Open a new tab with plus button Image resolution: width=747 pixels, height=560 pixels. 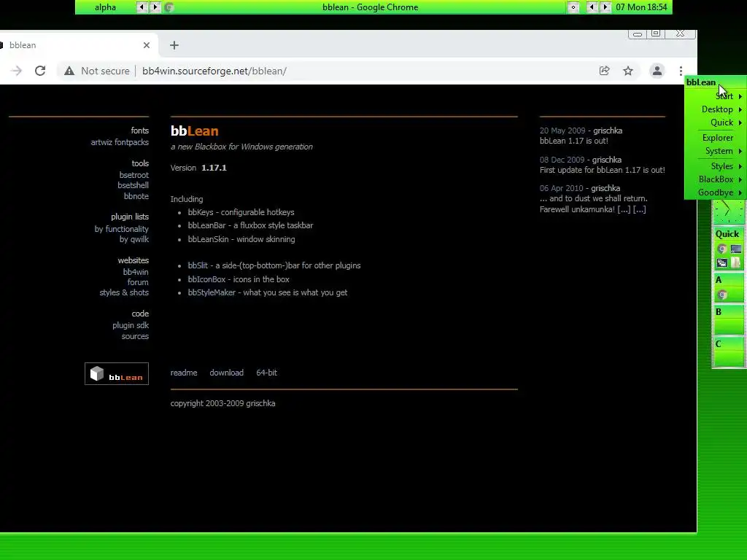coord(174,45)
